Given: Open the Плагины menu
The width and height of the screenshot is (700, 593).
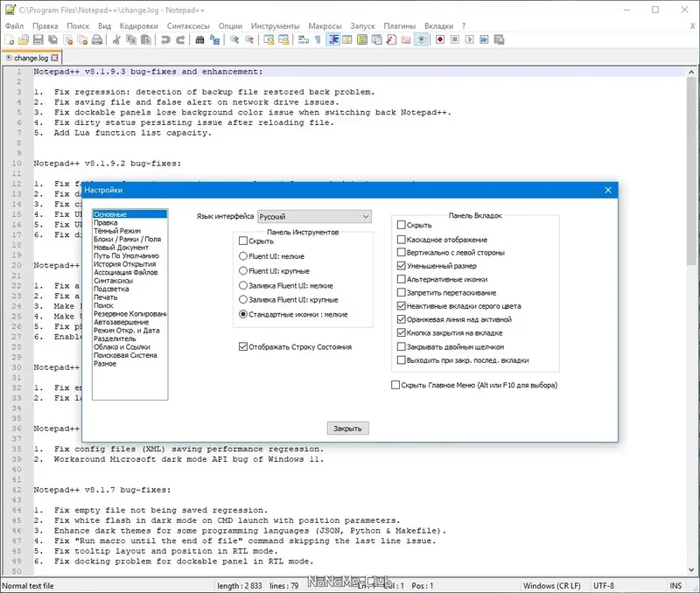Looking at the screenshot, I should click(x=399, y=26).
